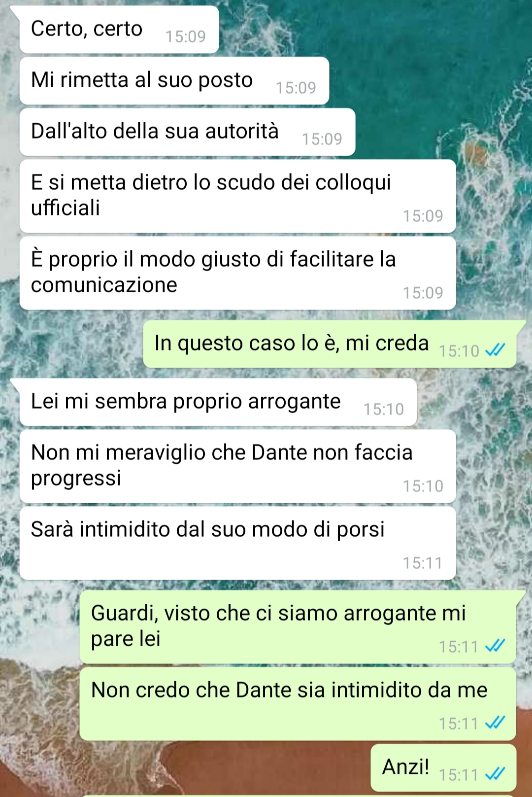The image size is (532, 797).
Task: Select the 'Certo, certo' message bubble
Action: tap(119, 30)
